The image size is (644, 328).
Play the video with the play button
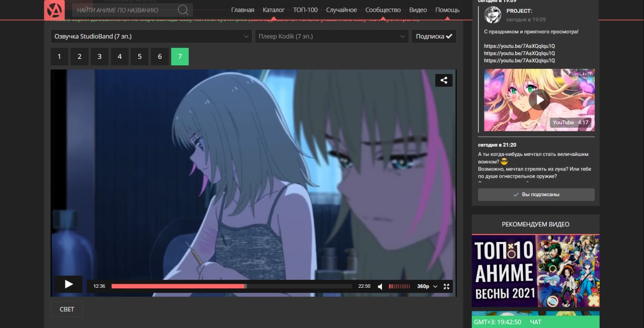tap(69, 284)
